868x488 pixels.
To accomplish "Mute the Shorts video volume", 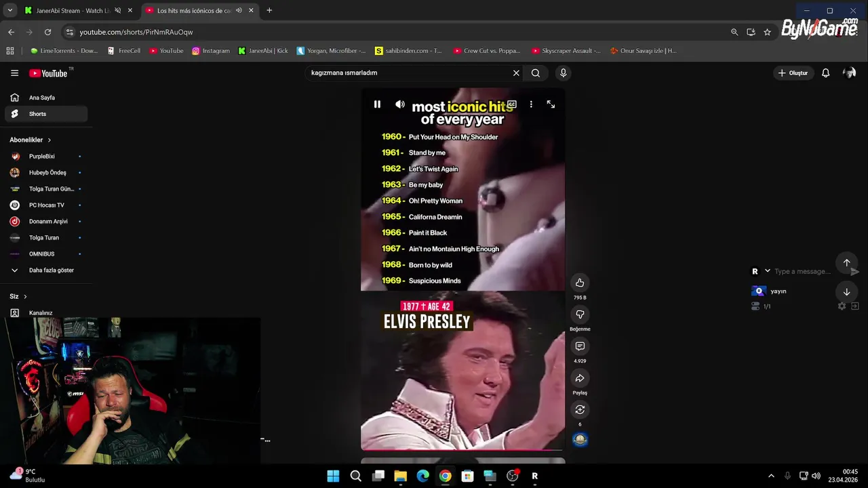I will 400,104.
